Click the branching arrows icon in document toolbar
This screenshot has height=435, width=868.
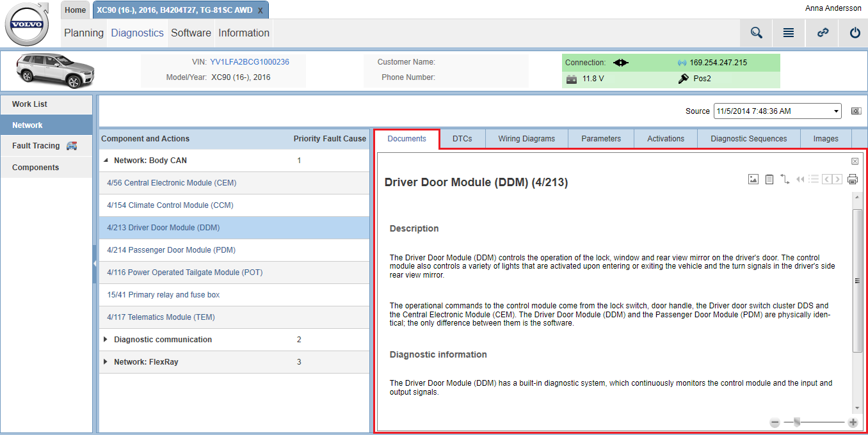pyautogui.click(x=785, y=180)
